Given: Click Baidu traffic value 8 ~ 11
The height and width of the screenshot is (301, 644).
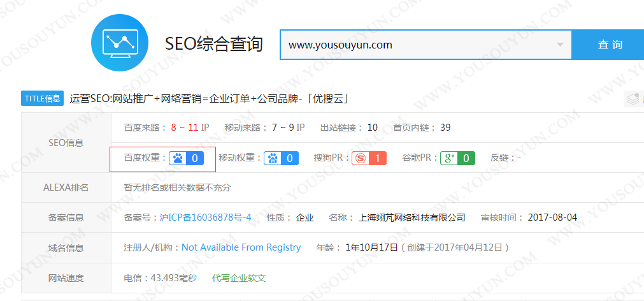Looking at the screenshot, I should pos(185,128).
